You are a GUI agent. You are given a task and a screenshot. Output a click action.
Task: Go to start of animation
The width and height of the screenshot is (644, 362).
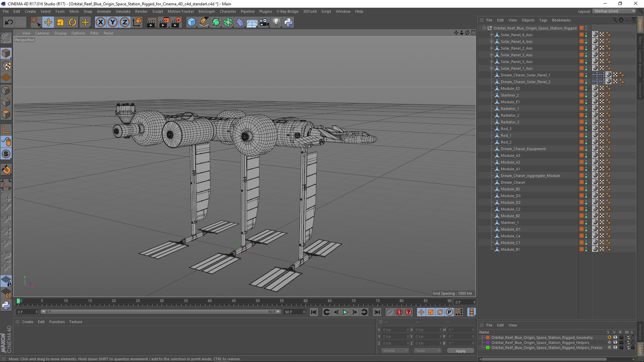(314, 312)
